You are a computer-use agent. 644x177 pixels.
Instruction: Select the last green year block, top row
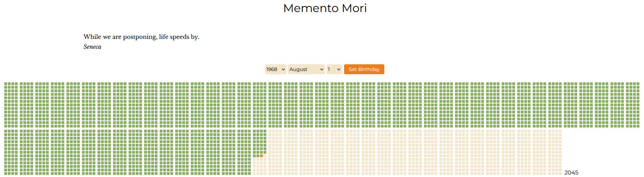633,105
